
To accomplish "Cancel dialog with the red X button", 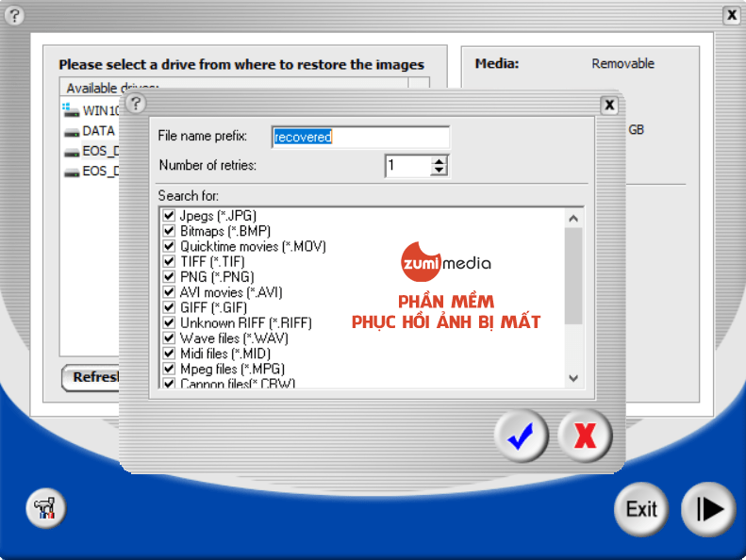I will coord(585,435).
